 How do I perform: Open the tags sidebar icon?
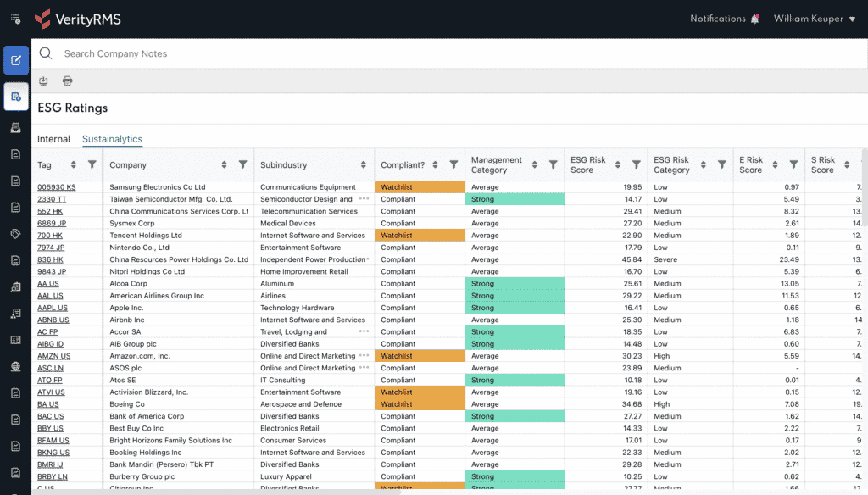point(15,234)
